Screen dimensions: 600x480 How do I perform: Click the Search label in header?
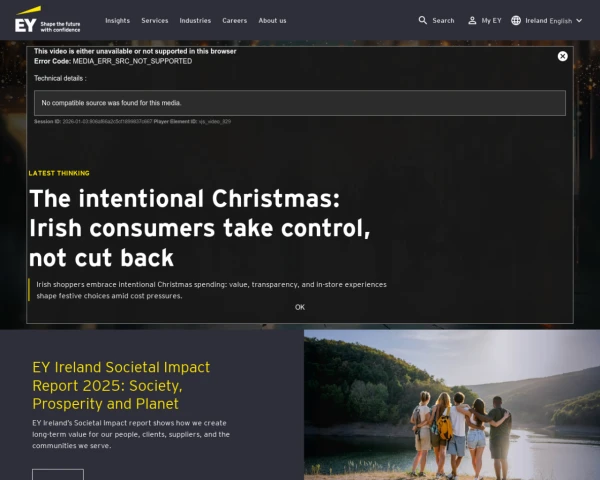[443, 21]
